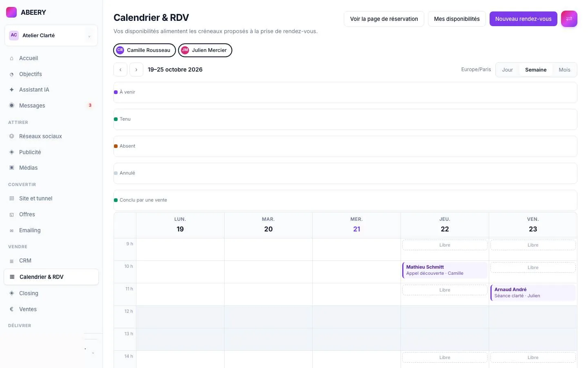Open Accueil in the sidebar
Image resolution: width=588 pixels, height=368 pixels.
click(x=51, y=58)
